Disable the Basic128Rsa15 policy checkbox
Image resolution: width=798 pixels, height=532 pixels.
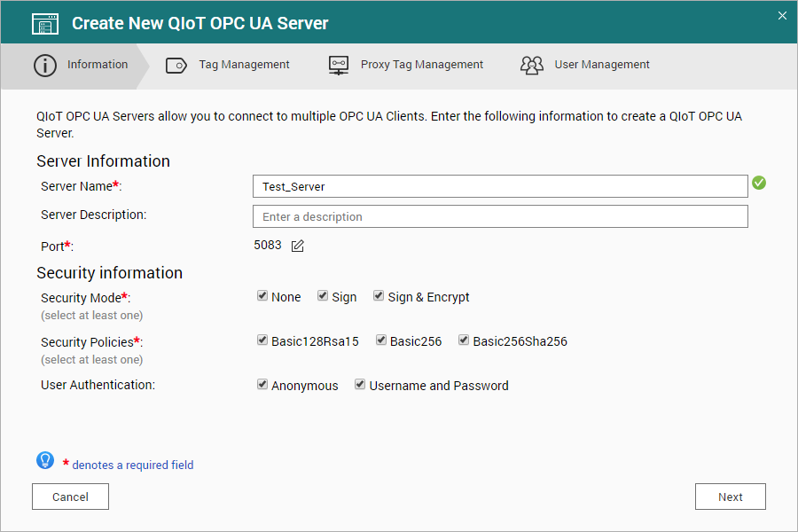point(262,340)
